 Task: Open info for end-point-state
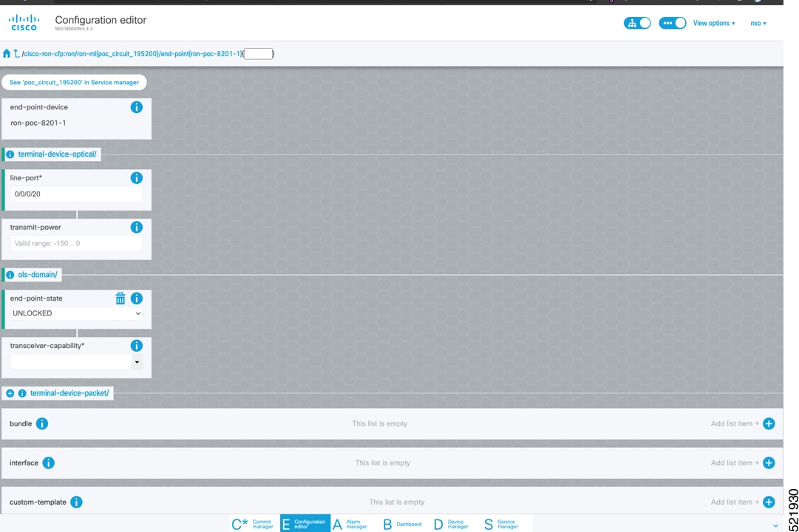pyautogui.click(x=137, y=299)
